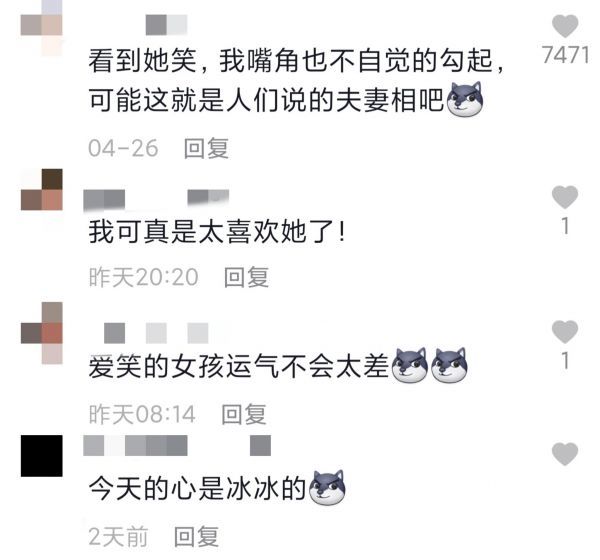
Task: Like the comment "我可真是太喜欢她了!"
Action: click(565, 197)
